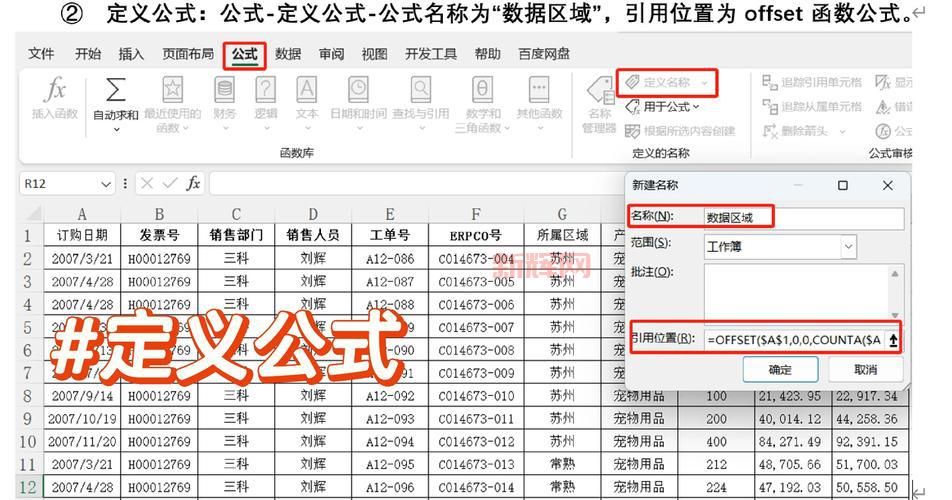Open the Developer (开发工具) tab

(x=431, y=54)
